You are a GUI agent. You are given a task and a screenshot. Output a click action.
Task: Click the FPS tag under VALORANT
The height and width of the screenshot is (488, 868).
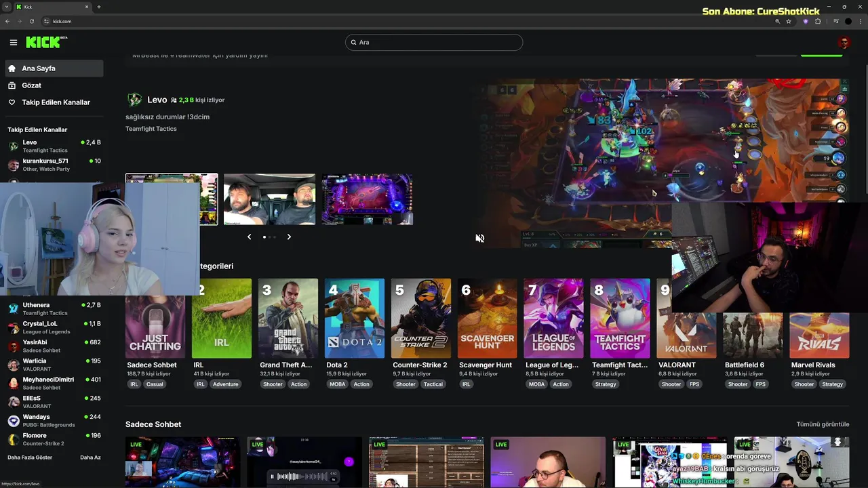pos(694,384)
